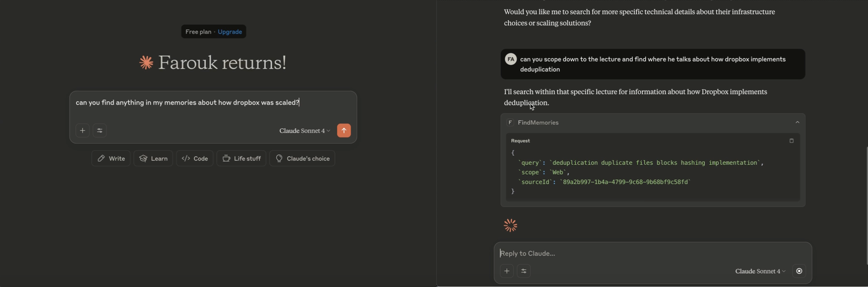Viewport: 868px width, 287px height.
Task: Select the Write suggestion chip
Action: click(111, 158)
